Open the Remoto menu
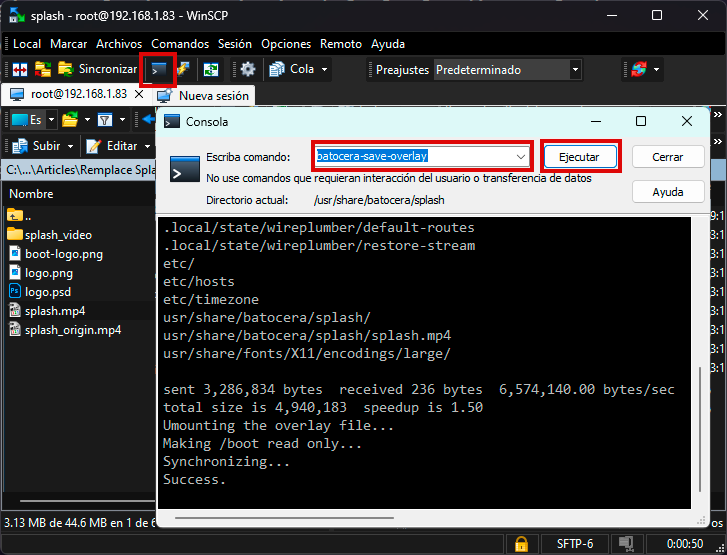 click(341, 44)
